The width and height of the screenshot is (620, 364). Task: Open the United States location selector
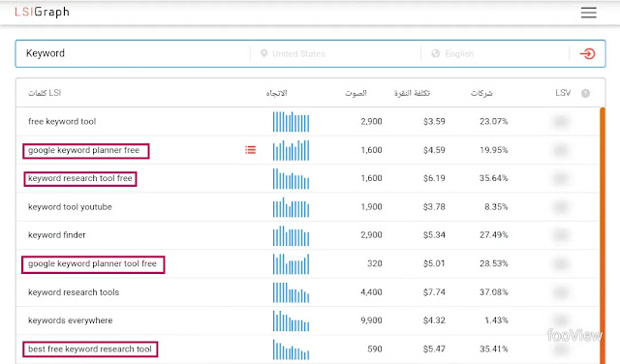(298, 54)
